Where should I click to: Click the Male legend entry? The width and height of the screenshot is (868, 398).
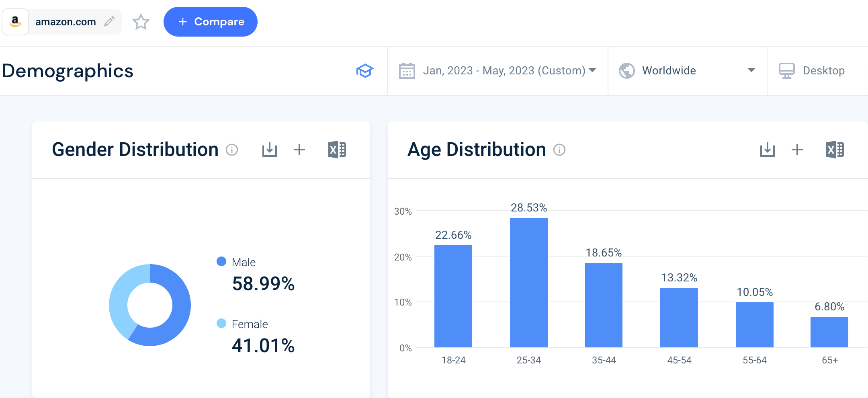tap(243, 262)
